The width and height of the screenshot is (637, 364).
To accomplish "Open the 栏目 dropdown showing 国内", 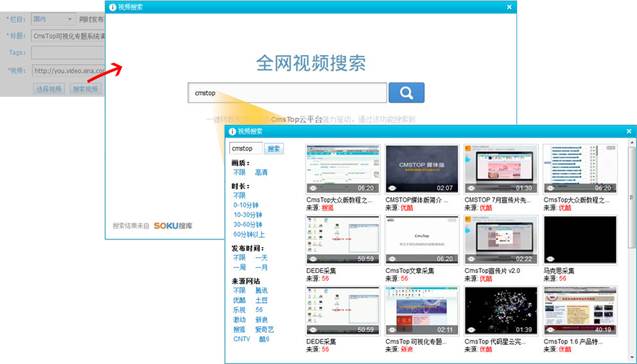I will 53,19.
